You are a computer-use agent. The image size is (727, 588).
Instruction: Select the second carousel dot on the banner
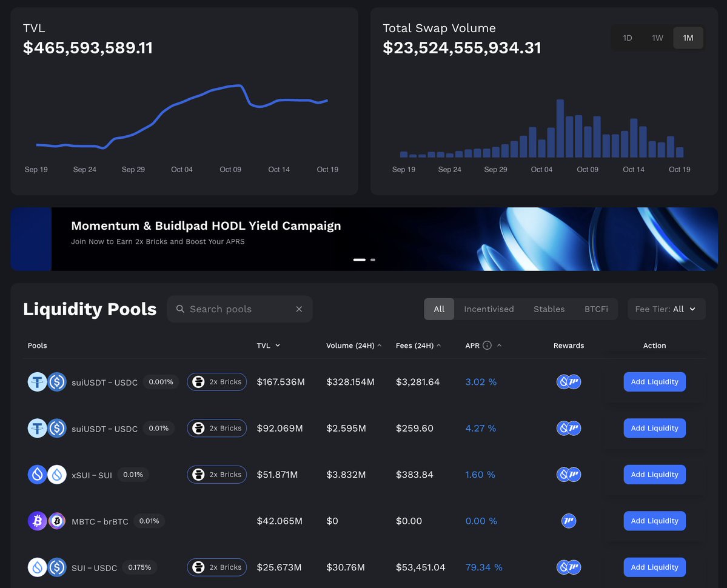(372, 259)
